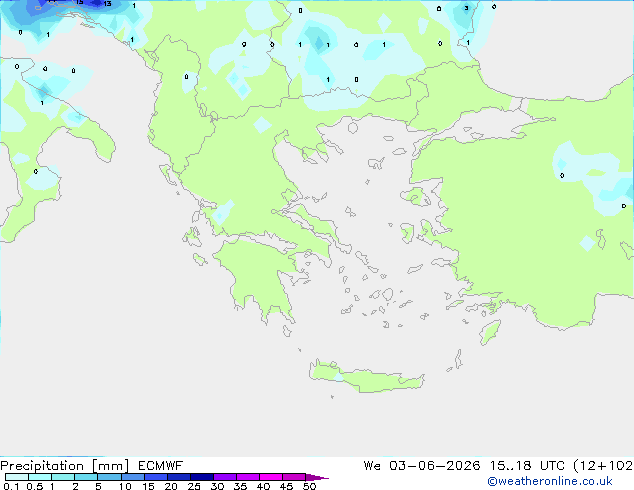Select the 30–35 mm purple legend swatch
Viewport: 634px width, 490px height.
[224, 477]
